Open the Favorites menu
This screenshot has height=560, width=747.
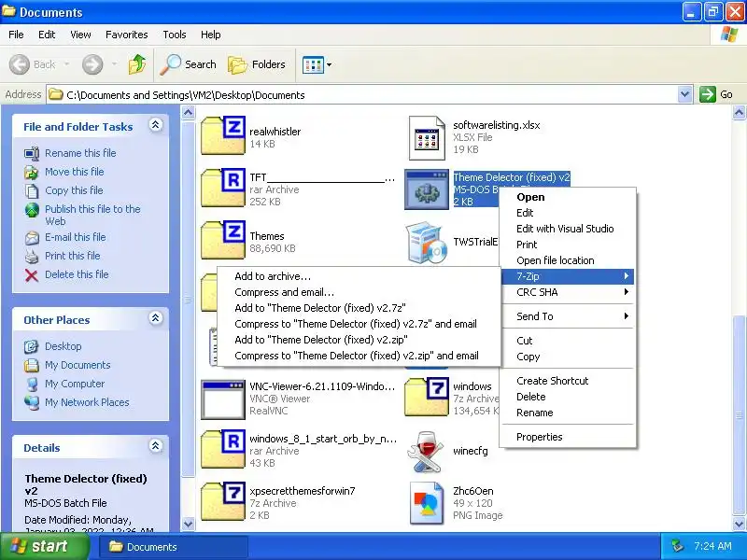point(127,35)
